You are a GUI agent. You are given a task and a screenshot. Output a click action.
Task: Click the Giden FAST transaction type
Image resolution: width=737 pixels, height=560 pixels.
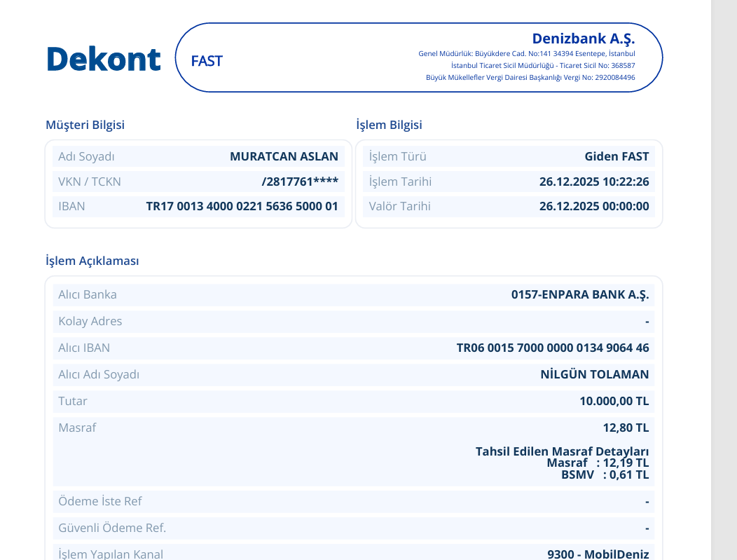[x=617, y=156]
